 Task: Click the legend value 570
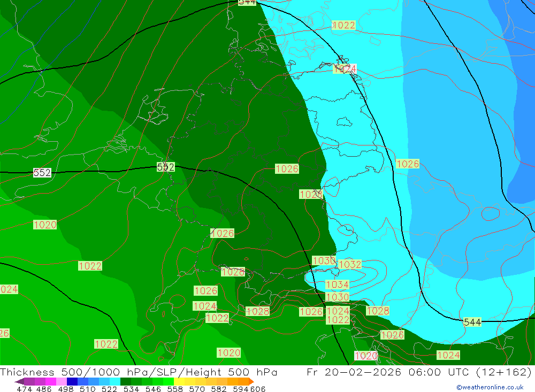[x=196, y=389]
